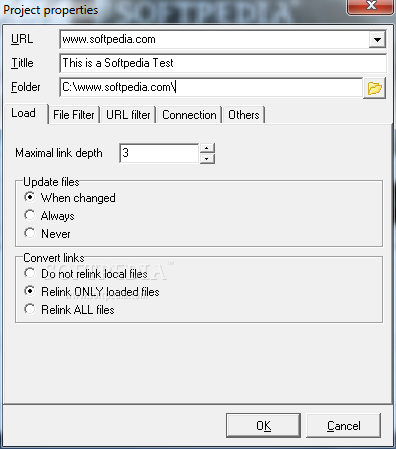Open the URL filter tab
Screen dimensions: 396x449
128,115
